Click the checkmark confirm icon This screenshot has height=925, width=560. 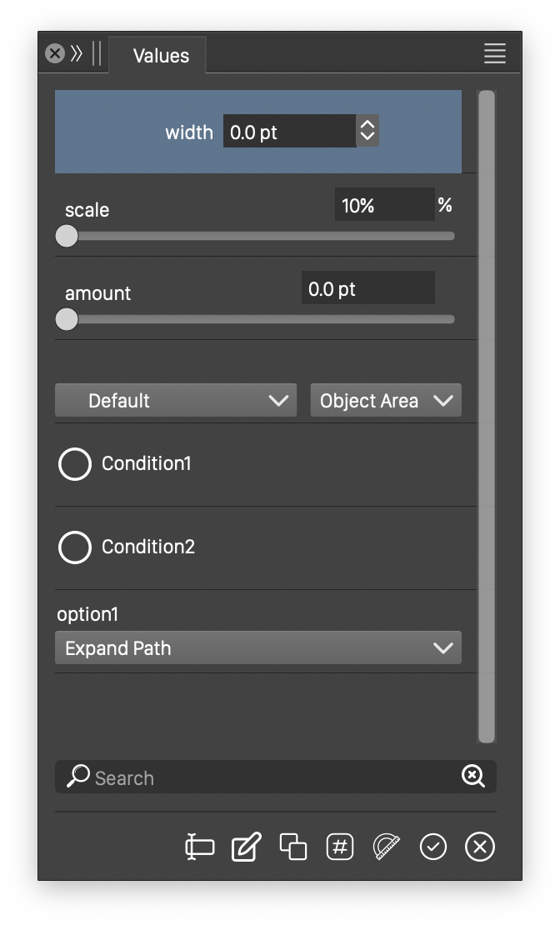[x=433, y=847]
